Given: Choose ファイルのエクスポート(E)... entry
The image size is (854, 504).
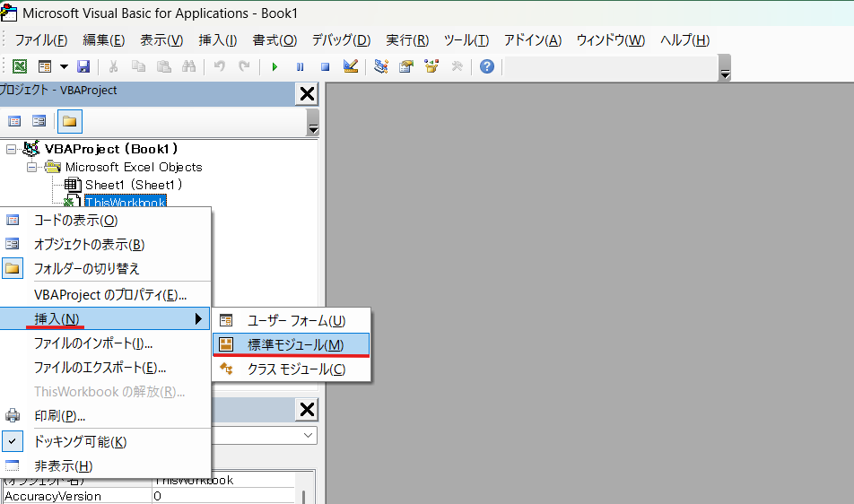Looking at the screenshot, I should [x=105, y=368].
